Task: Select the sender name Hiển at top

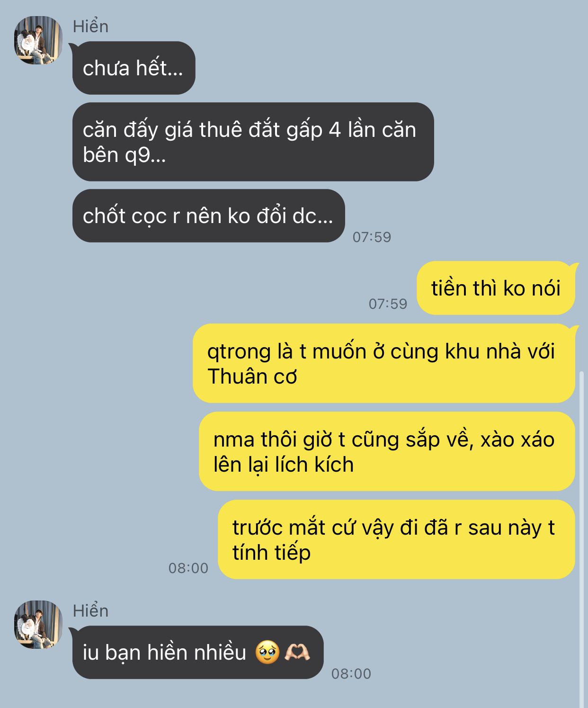Action: pyautogui.click(x=90, y=27)
